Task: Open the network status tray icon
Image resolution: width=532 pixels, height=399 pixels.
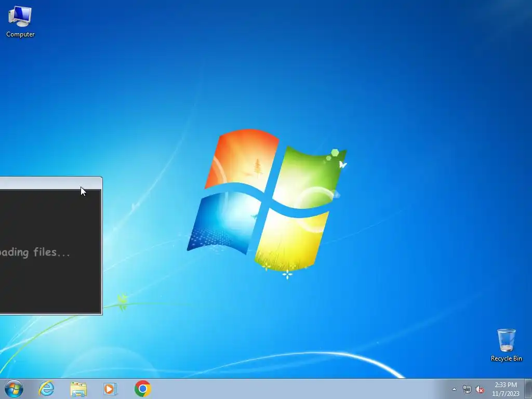Action: [x=467, y=390]
